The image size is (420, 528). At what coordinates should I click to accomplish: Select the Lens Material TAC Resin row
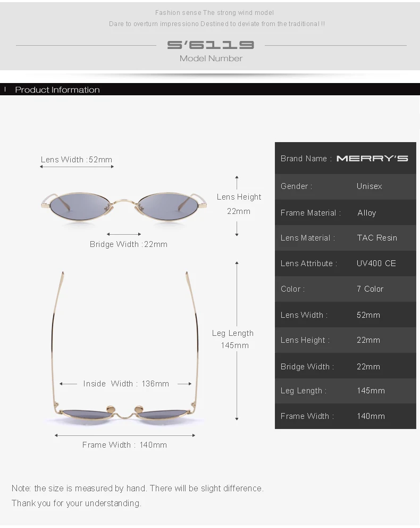click(x=346, y=238)
